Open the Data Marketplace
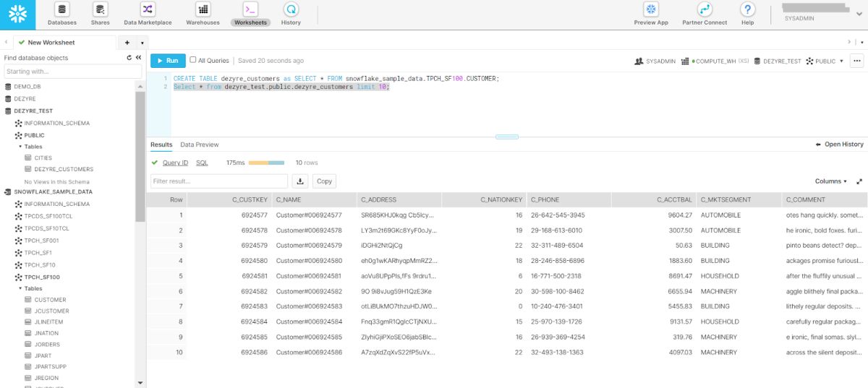 coord(148,14)
